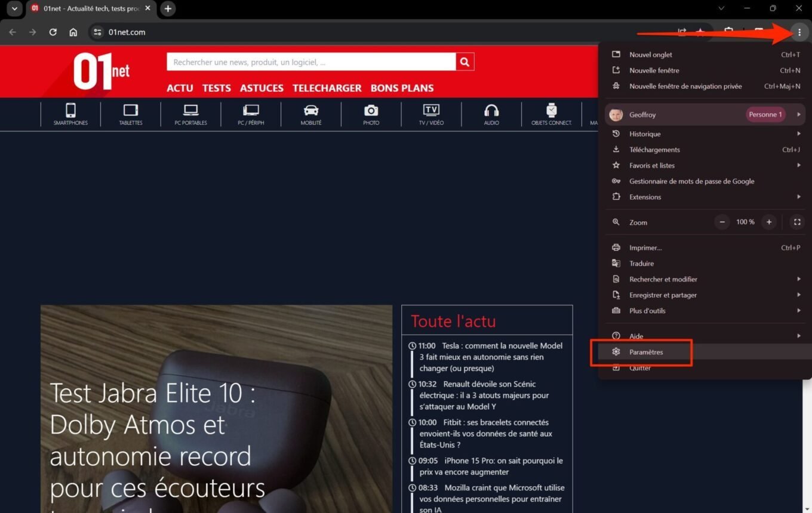Viewport: 812px width, 513px height.
Task: Expand the Plus d'outils submenu
Action: [x=798, y=311]
